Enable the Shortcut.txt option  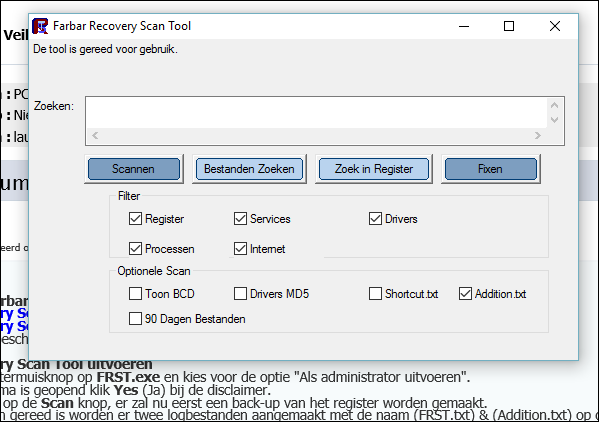tap(375, 294)
